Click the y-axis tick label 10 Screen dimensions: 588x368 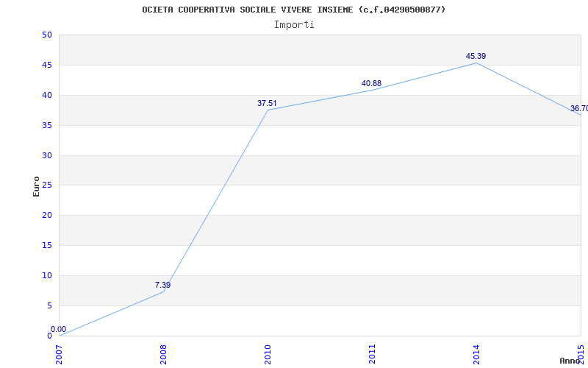point(47,275)
